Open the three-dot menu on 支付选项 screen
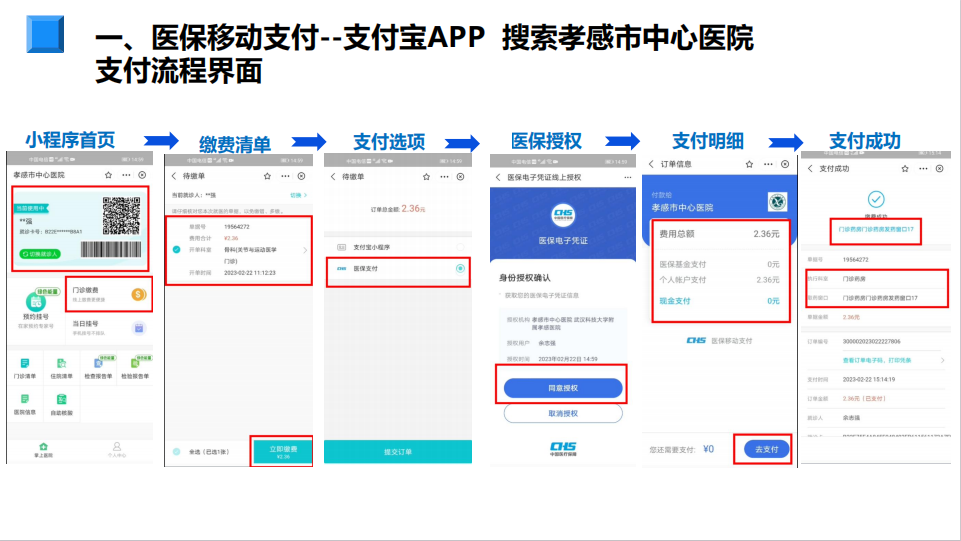The height and width of the screenshot is (541, 961). tap(444, 177)
